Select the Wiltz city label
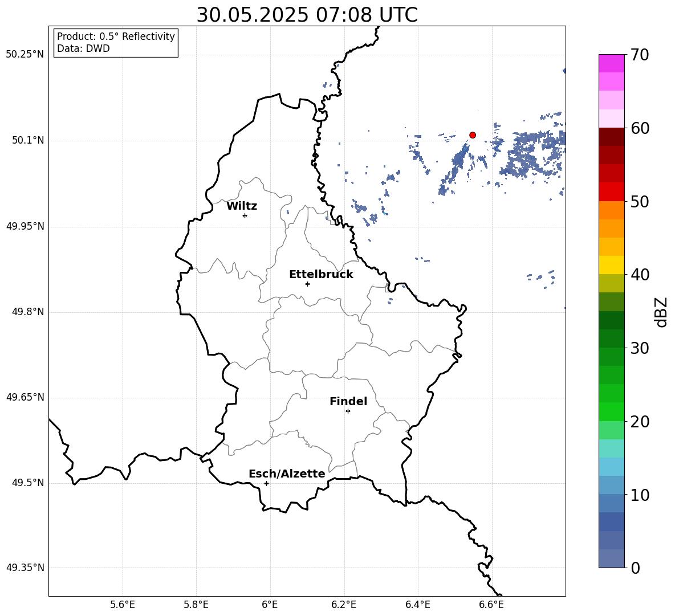This screenshot has width=675, height=616. pyautogui.click(x=242, y=206)
